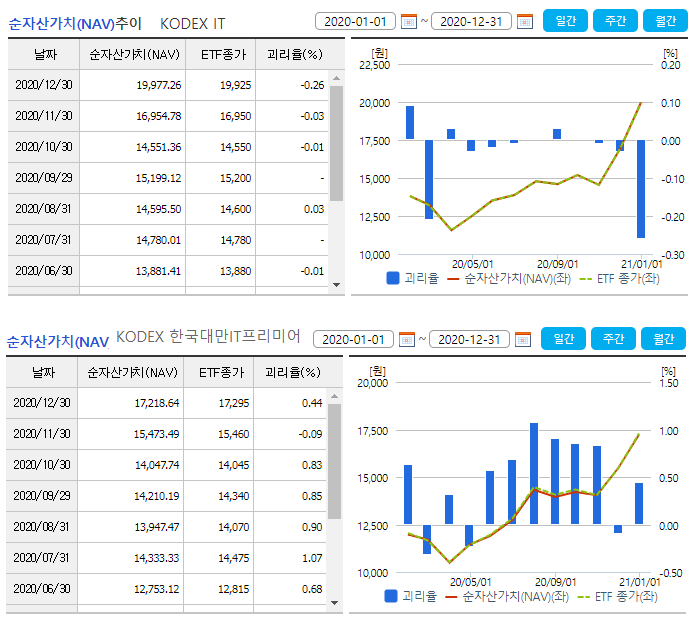
Task: Select NAV value 14,551.36
Action: [x=158, y=147]
